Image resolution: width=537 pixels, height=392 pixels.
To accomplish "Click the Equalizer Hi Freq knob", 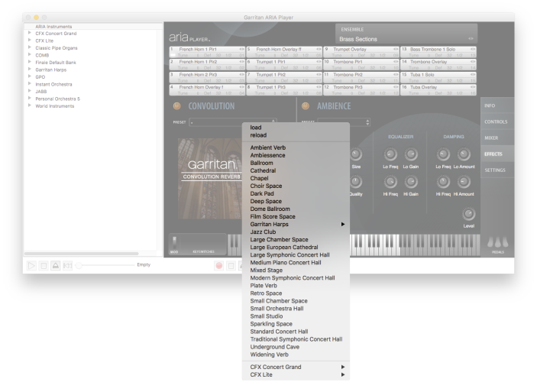I will 390,182.
